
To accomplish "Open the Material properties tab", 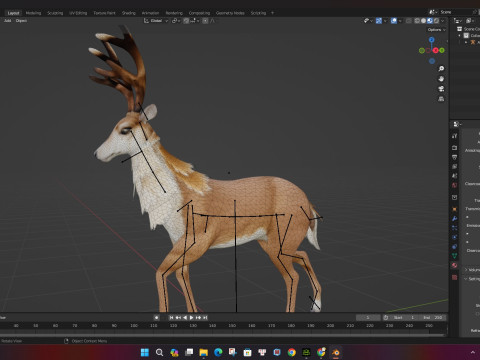I will click(455, 265).
